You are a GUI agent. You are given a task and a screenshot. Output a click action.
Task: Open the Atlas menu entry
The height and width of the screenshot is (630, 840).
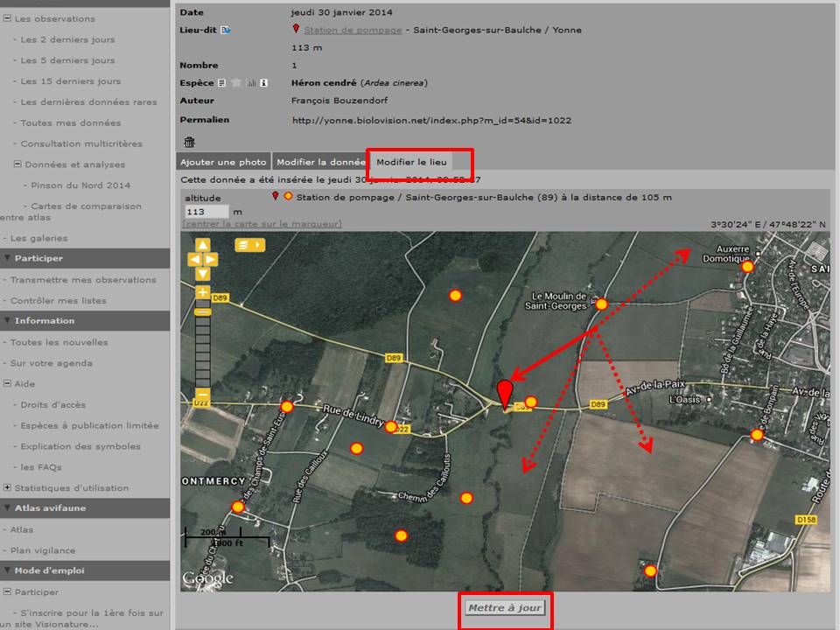click(x=21, y=529)
